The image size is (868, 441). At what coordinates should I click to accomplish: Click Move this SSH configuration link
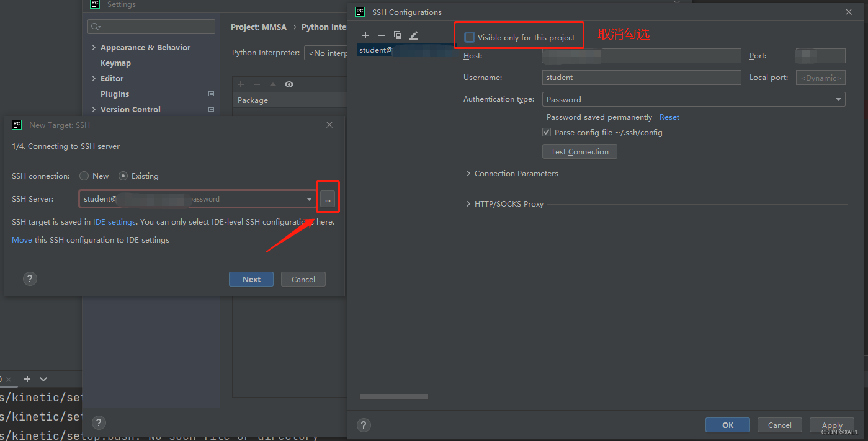pyautogui.click(x=22, y=240)
